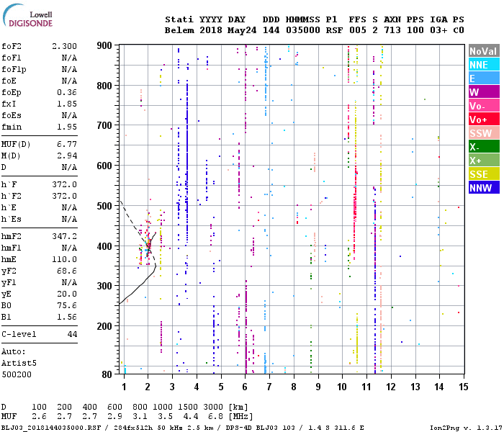Click the 900 km height axis label
504x432 pixels.
[104, 45]
